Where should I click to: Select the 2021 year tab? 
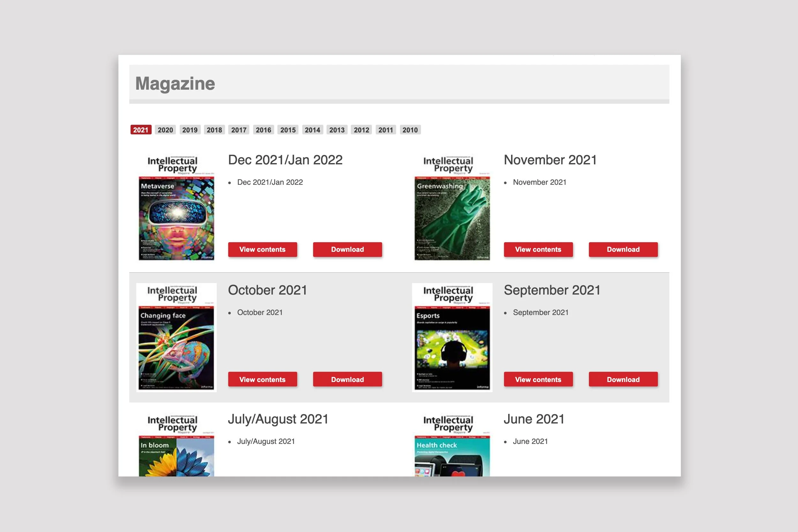[x=141, y=130]
